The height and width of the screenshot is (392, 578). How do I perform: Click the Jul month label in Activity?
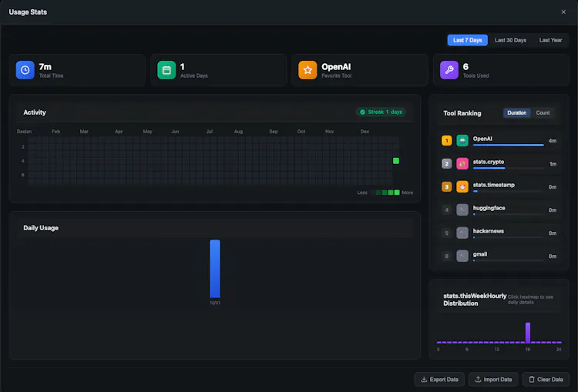pos(210,132)
